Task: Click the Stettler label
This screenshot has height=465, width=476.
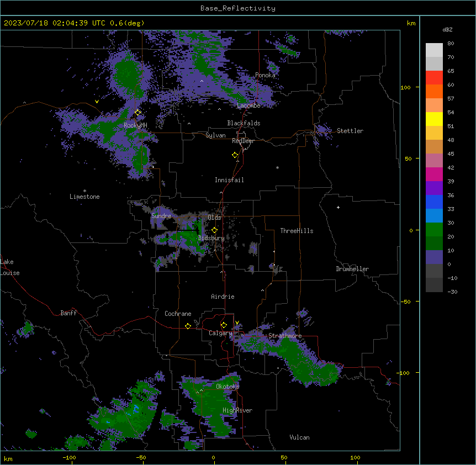Action: pyautogui.click(x=350, y=131)
